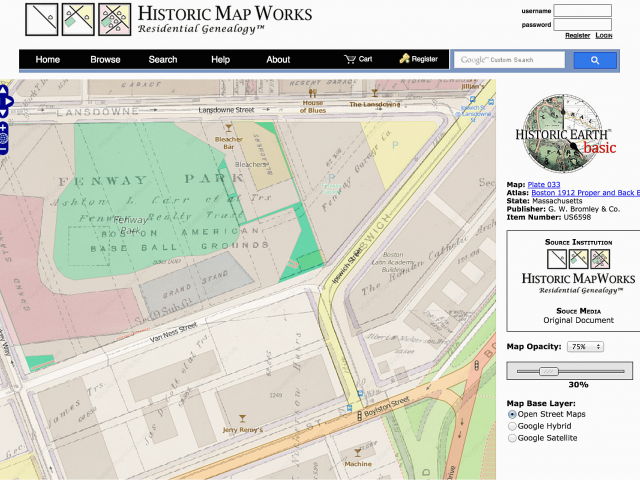
Task: Click the Login link
Action: tap(604, 36)
